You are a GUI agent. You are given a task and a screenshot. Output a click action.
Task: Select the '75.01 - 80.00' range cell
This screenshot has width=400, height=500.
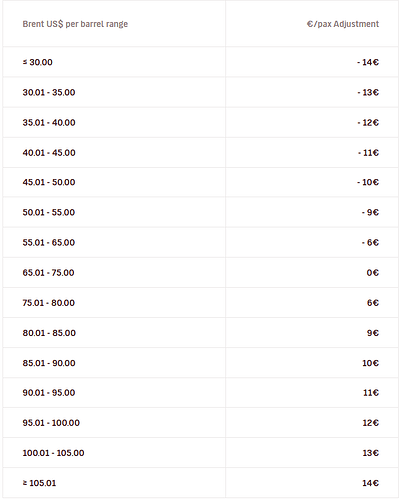(x=49, y=303)
